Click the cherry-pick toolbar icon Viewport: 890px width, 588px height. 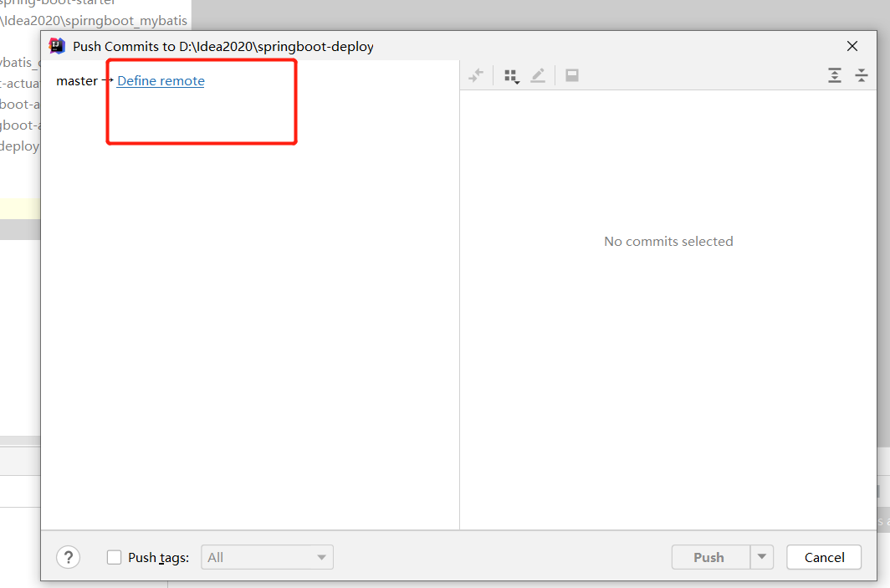tap(476, 75)
